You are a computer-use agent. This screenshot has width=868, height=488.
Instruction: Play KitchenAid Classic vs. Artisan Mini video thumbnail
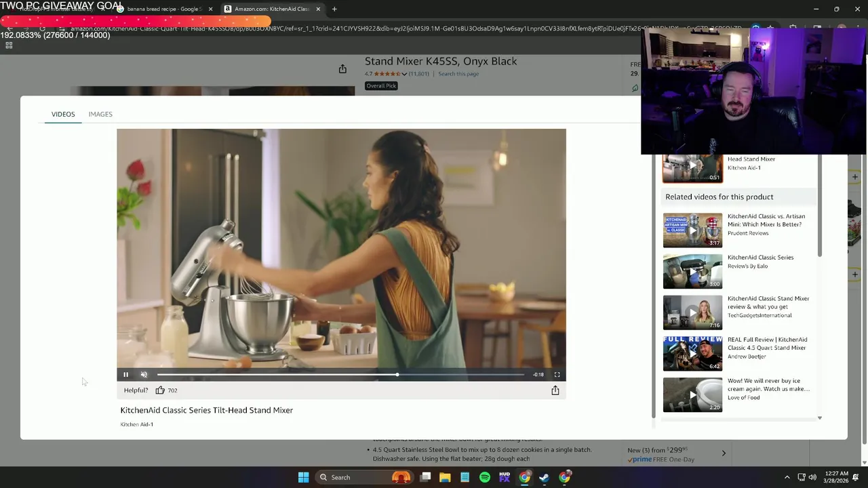[692, 230]
